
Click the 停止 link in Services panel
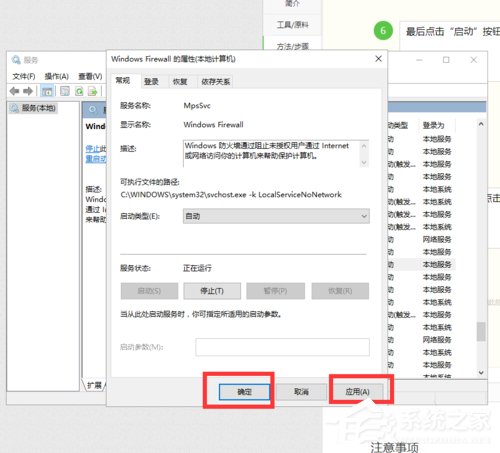tap(92, 149)
